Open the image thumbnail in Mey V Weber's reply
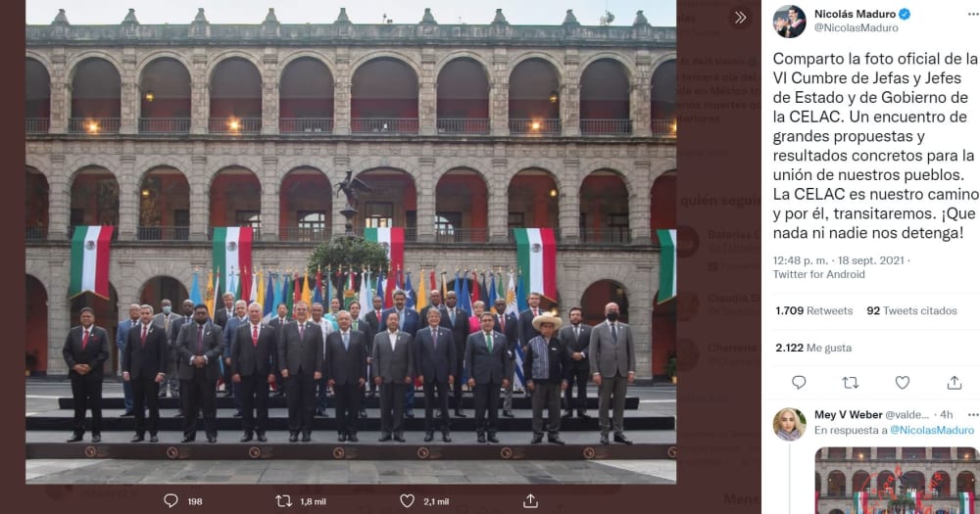The width and height of the screenshot is (980, 514). coord(898,481)
